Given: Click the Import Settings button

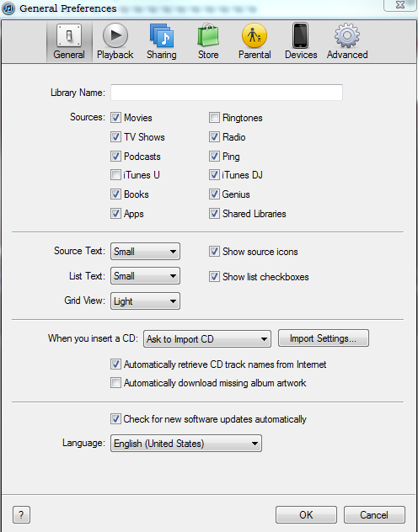Looking at the screenshot, I should 324,338.
